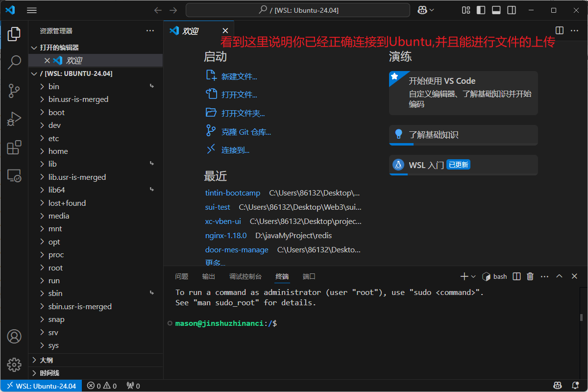Expand 大纲 outline section
This screenshot has width=588, height=392.
(x=96, y=360)
